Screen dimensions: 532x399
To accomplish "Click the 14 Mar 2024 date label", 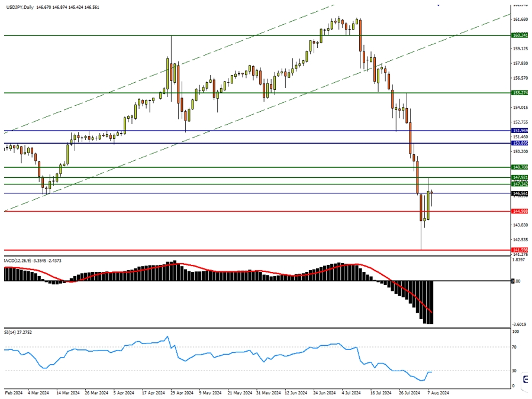I will (67, 392).
